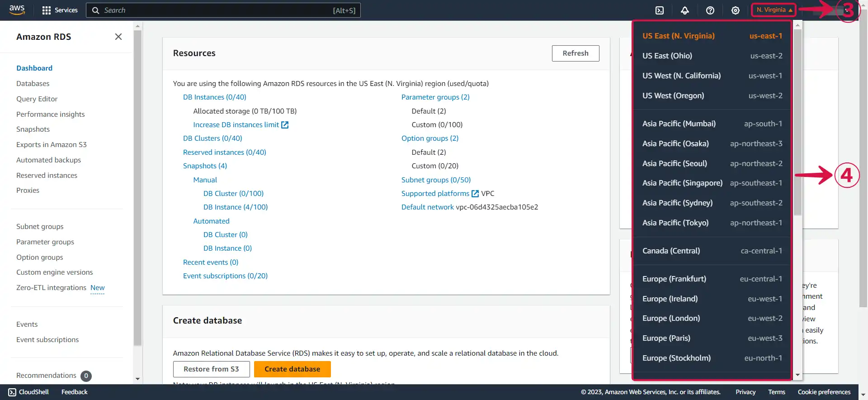This screenshot has height=400, width=868.
Task: Close the Amazon RDS side panel
Action: coord(118,37)
